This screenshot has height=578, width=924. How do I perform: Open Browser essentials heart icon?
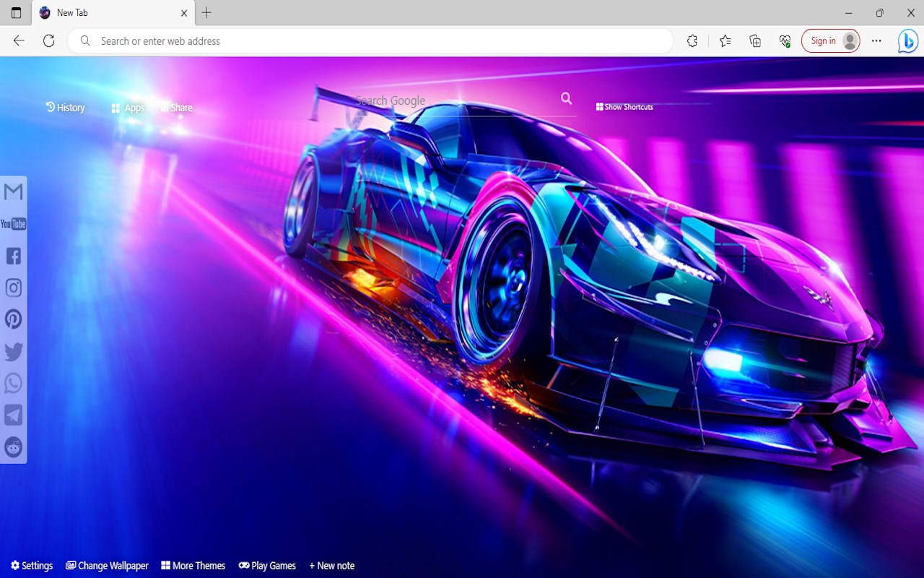[785, 41]
